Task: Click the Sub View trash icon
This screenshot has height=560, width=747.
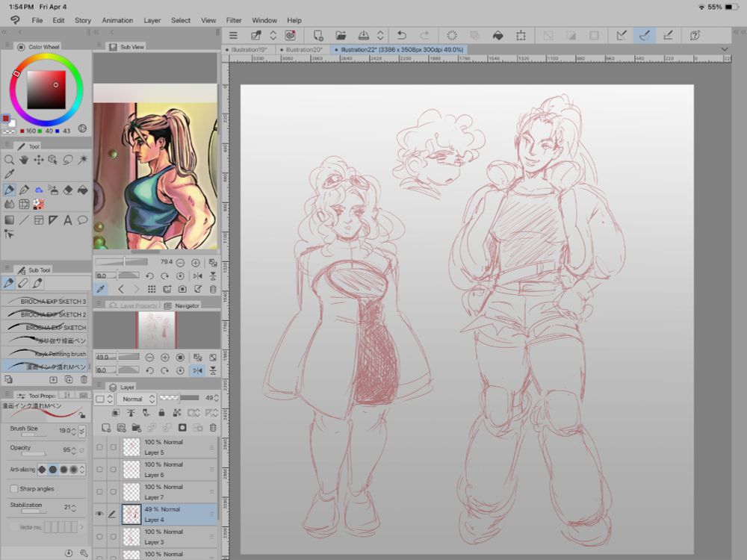Action: click(x=213, y=289)
